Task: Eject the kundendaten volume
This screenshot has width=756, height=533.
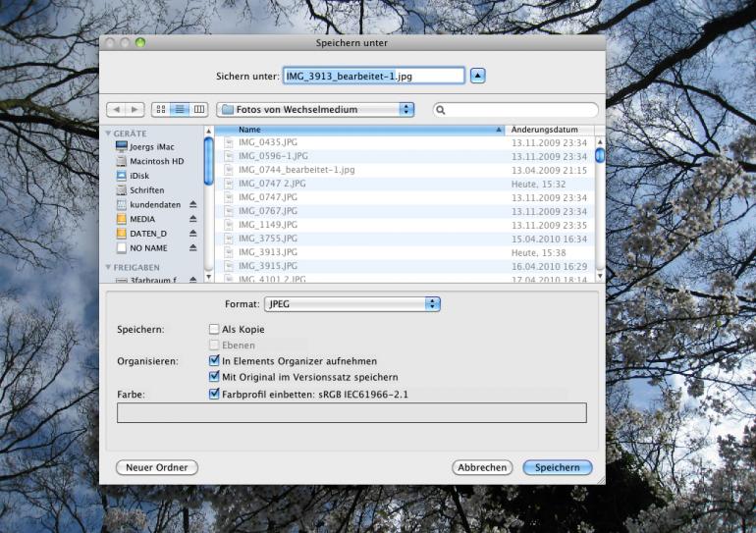Action: [x=192, y=204]
